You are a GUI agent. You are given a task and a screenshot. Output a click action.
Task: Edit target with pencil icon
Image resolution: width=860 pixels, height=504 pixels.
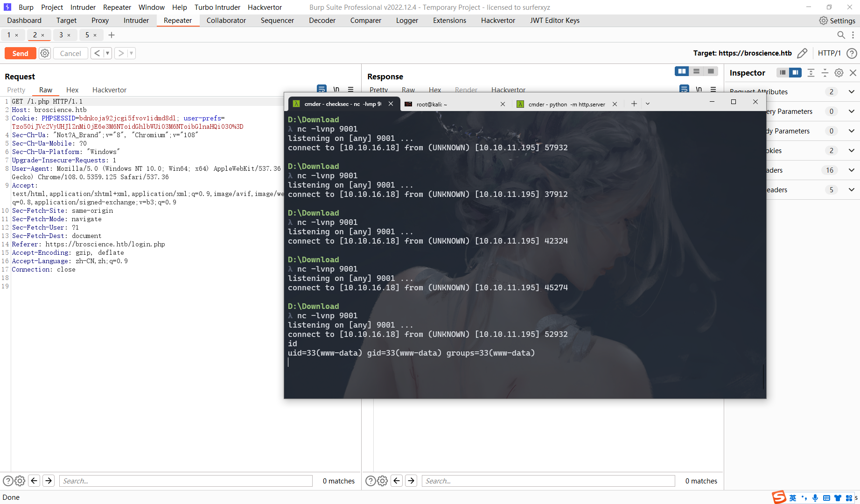[x=802, y=53]
